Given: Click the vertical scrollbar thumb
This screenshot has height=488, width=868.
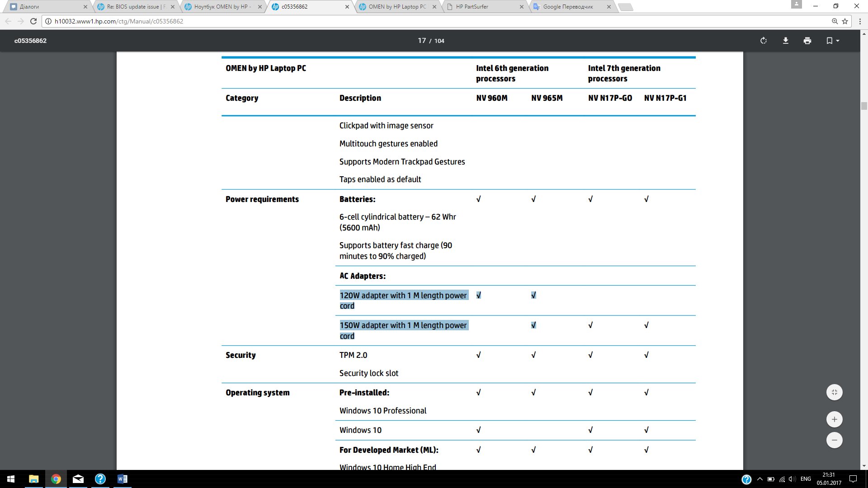Looking at the screenshot, I should tap(864, 106).
